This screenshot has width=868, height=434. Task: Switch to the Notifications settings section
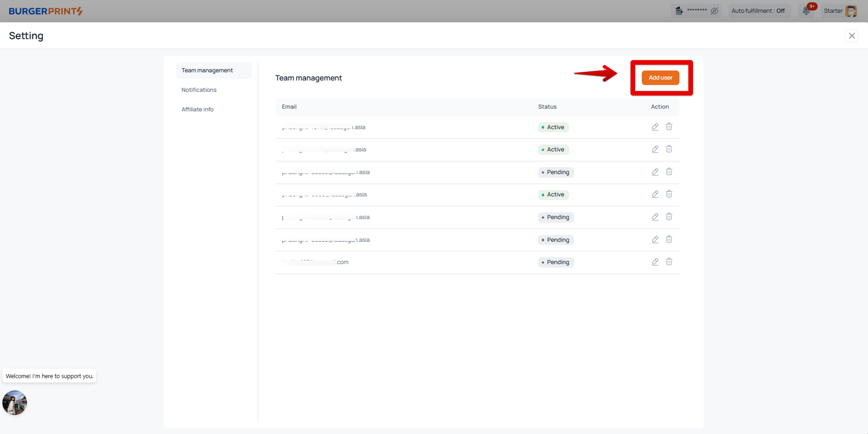[x=199, y=90]
